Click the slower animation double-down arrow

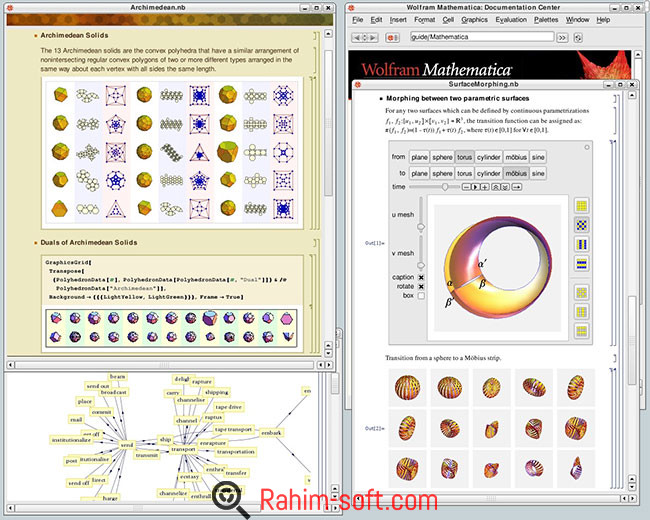tap(504, 187)
